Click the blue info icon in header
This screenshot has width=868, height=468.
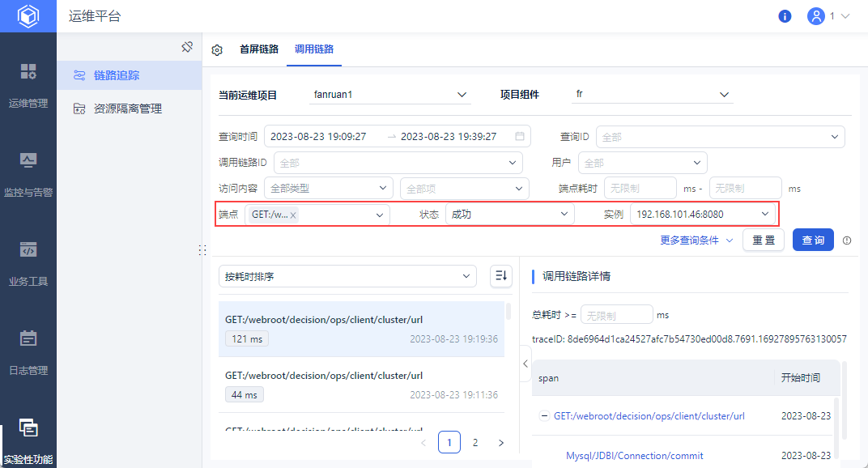[x=785, y=16]
